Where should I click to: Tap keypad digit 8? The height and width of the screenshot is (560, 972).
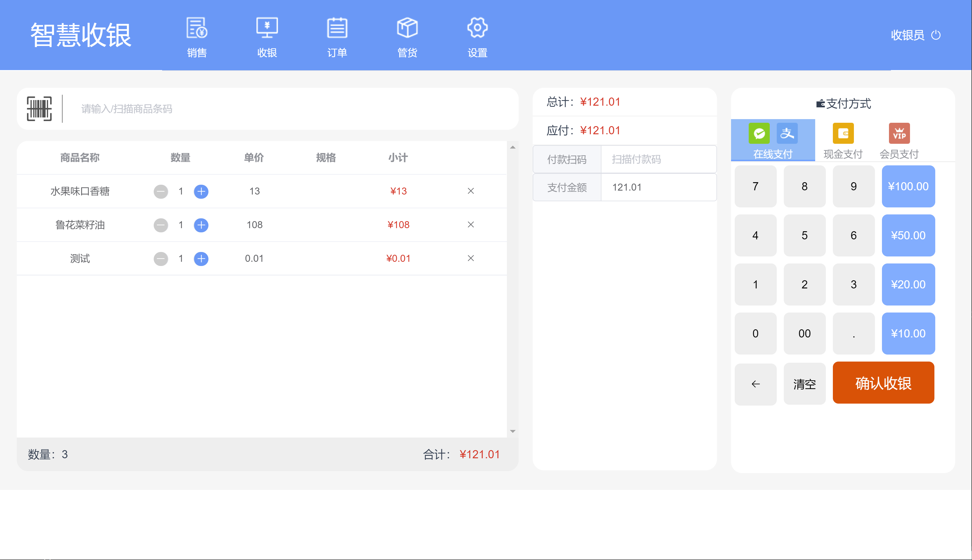pos(805,186)
